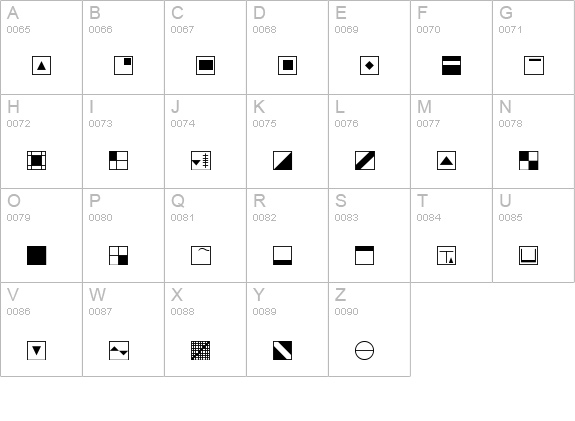
Task: Click the diagonal stripe glyph under L
Action: [x=365, y=161]
